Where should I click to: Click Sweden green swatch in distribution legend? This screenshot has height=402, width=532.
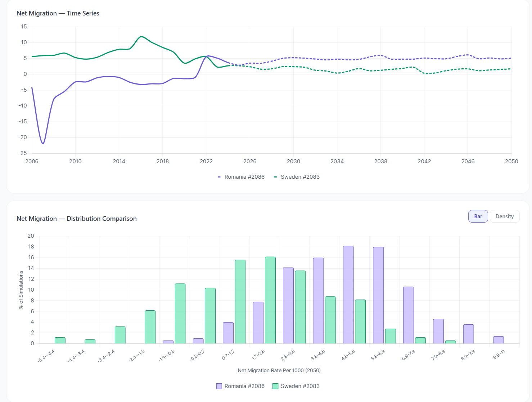(x=275, y=386)
